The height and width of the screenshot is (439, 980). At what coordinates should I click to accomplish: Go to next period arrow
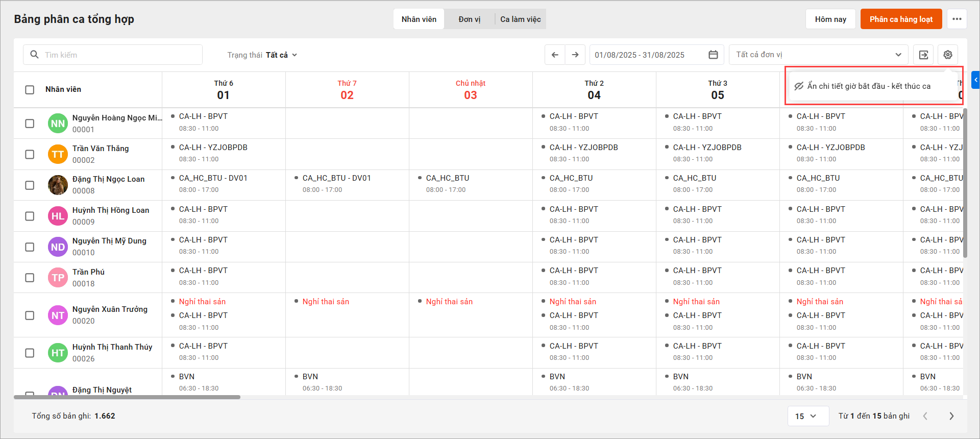click(575, 55)
